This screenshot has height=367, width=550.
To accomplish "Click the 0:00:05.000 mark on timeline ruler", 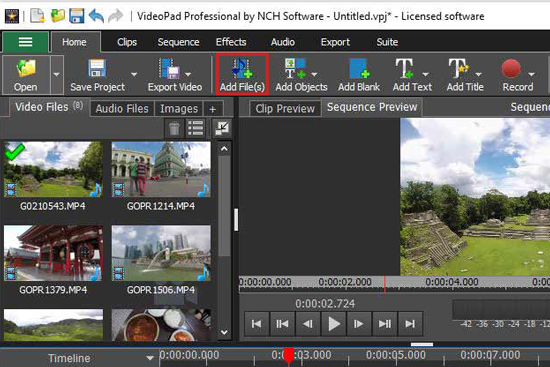I will click(396, 355).
